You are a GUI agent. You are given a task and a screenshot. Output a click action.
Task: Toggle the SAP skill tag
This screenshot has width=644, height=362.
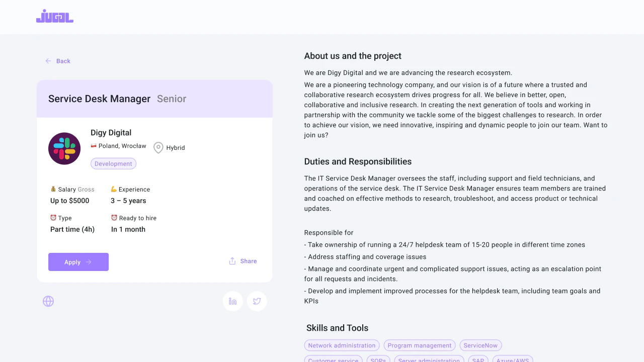pyautogui.click(x=478, y=359)
